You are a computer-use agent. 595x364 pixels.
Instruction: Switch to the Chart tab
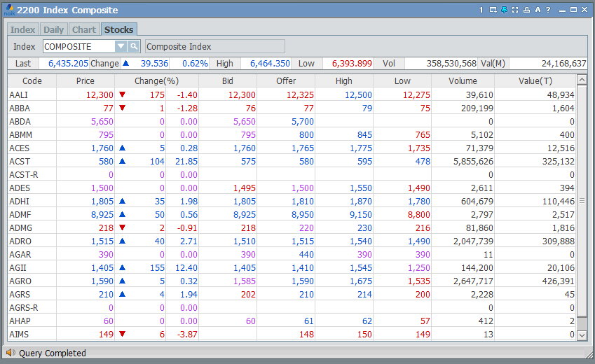[x=84, y=29]
